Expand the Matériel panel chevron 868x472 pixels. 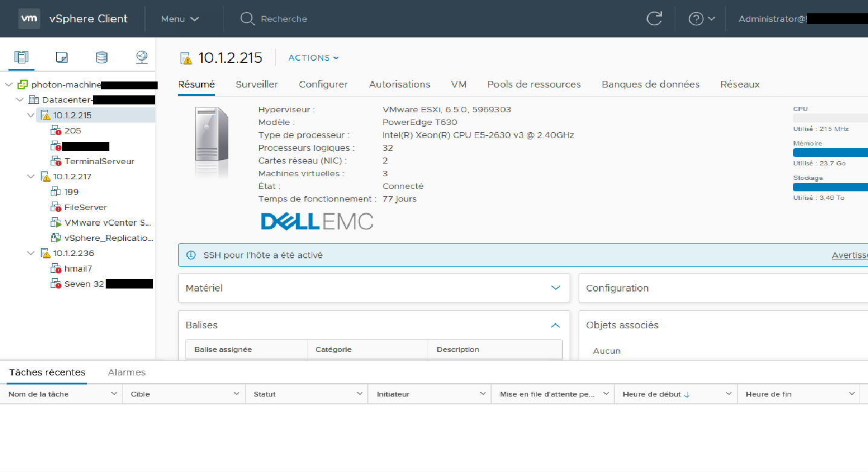tap(556, 288)
